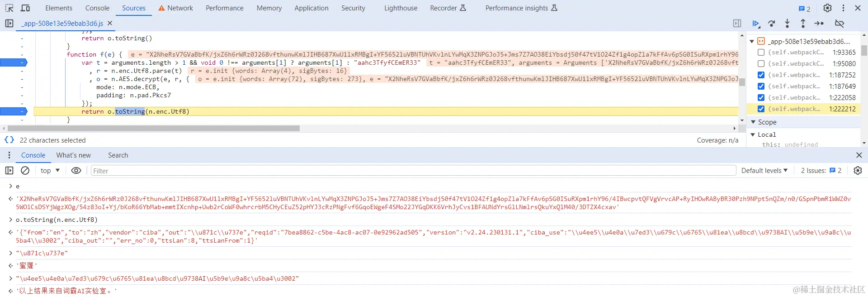Switch to the top Console panel tab
The image size is (868, 297).
click(x=97, y=8)
